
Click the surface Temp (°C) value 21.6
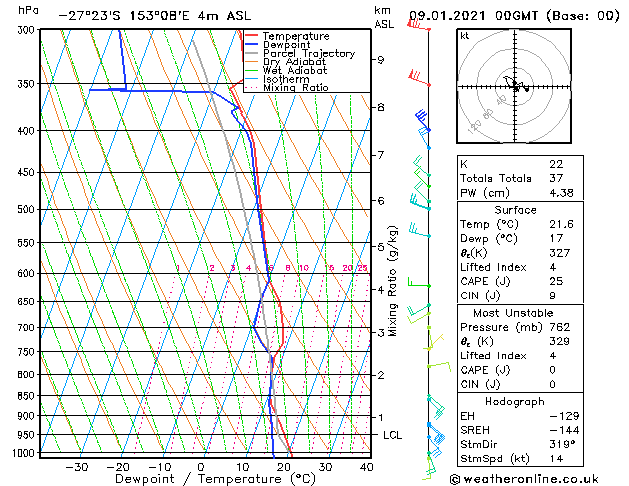561,224
